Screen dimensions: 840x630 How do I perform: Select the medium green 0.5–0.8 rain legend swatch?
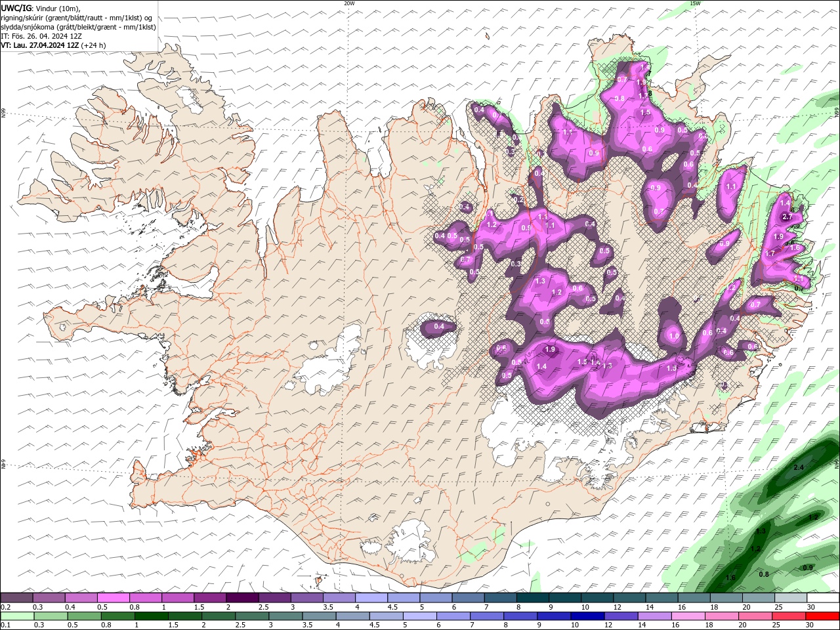click(x=83, y=616)
